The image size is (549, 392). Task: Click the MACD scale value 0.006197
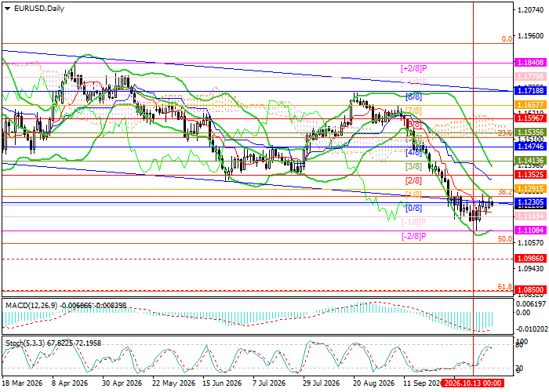pyautogui.click(x=531, y=305)
